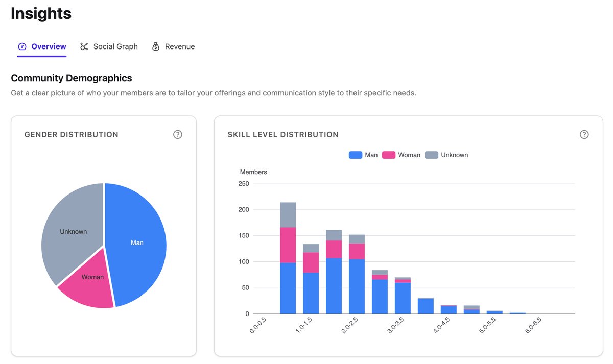This screenshot has height=364, width=613.
Task: Click the Man color swatch in legend
Action: click(x=355, y=155)
